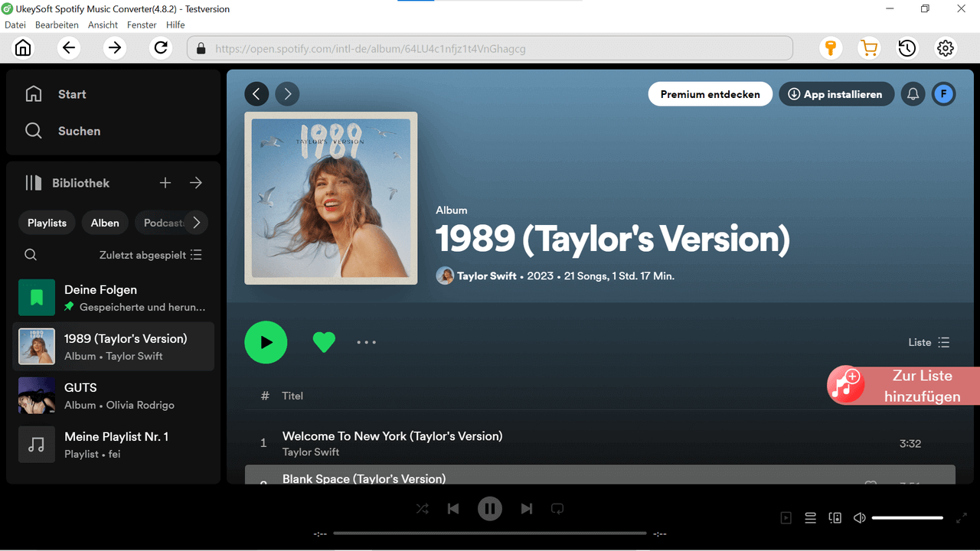Screen dimensions: 980x551
Task: Click Zur Liste hinzufügen button
Action: [903, 386]
